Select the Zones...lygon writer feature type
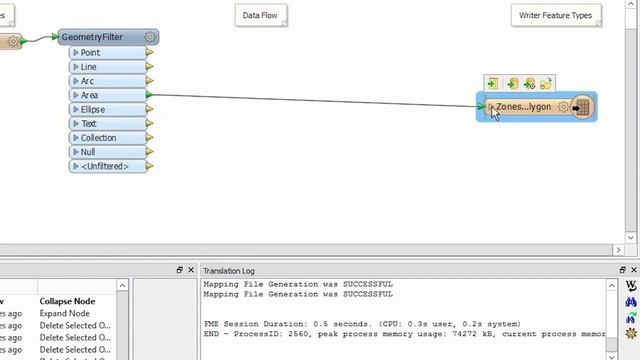 tap(524, 107)
